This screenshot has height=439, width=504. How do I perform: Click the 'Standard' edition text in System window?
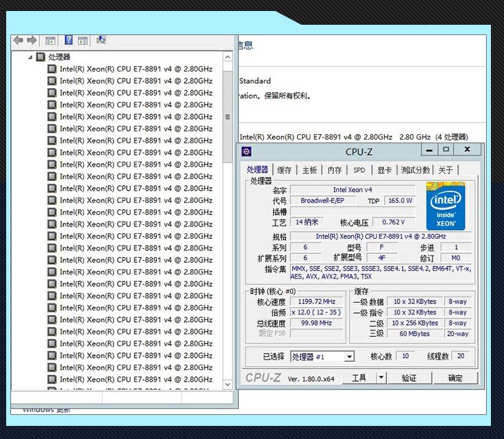255,81
